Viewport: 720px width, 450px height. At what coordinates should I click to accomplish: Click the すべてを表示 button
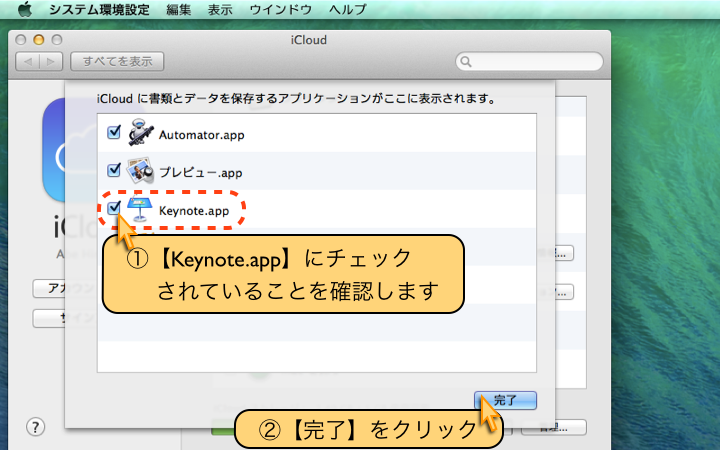117,62
